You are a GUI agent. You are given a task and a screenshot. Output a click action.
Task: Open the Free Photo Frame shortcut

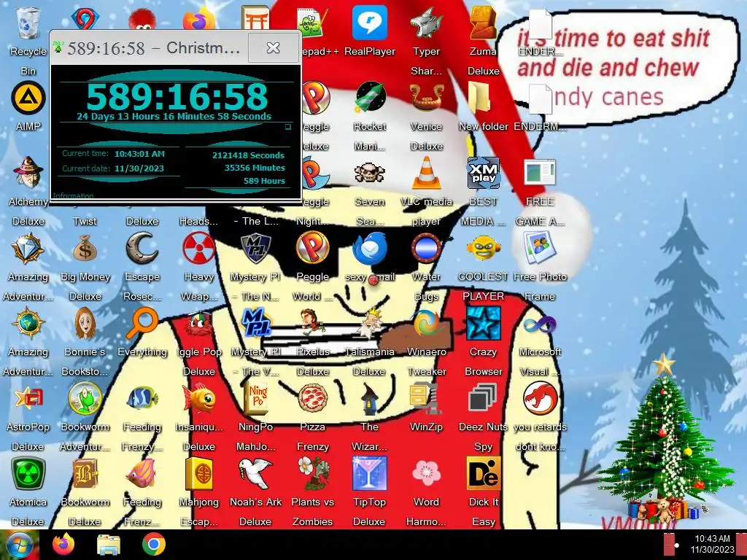coord(540,248)
